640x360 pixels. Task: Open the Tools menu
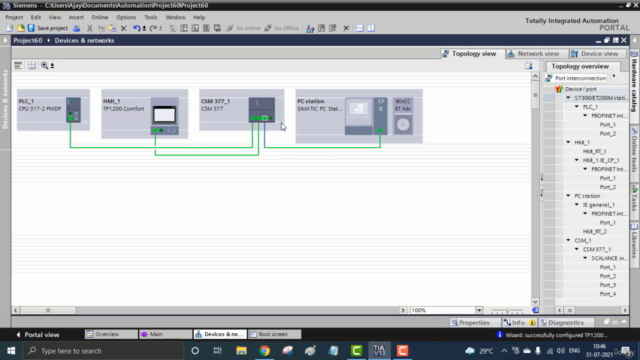coord(151,17)
